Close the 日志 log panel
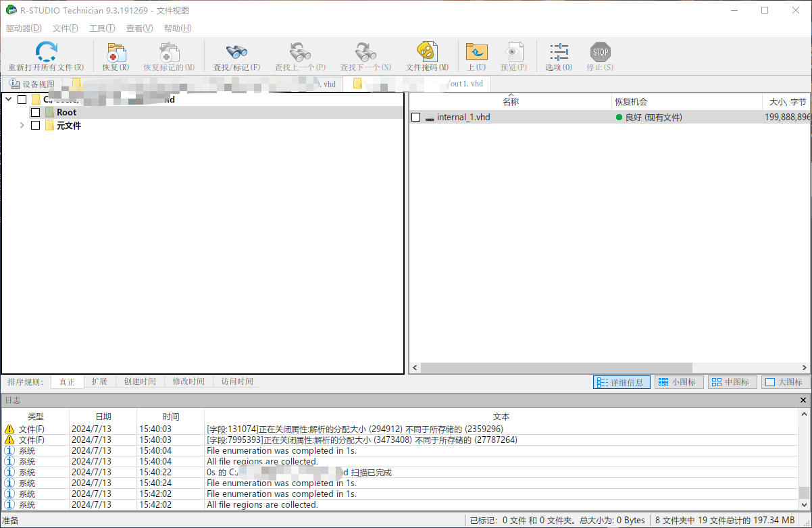Screen dimensions: 812x528 (803, 400)
